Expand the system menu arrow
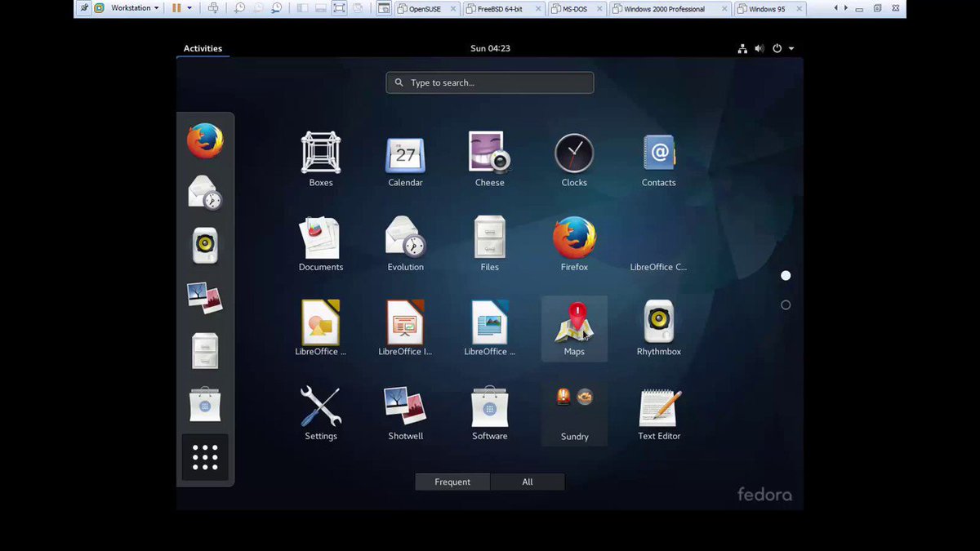The width and height of the screenshot is (980, 551). click(x=791, y=48)
